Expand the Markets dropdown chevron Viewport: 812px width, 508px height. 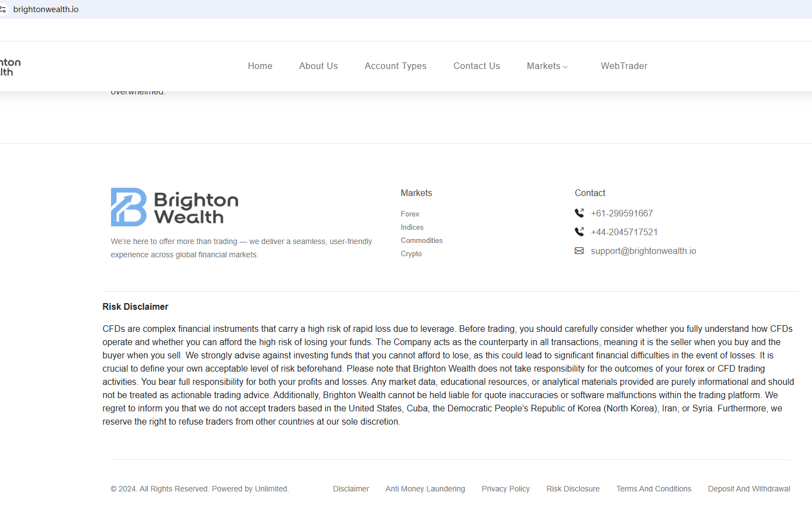pyautogui.click(x=565, y=67)
